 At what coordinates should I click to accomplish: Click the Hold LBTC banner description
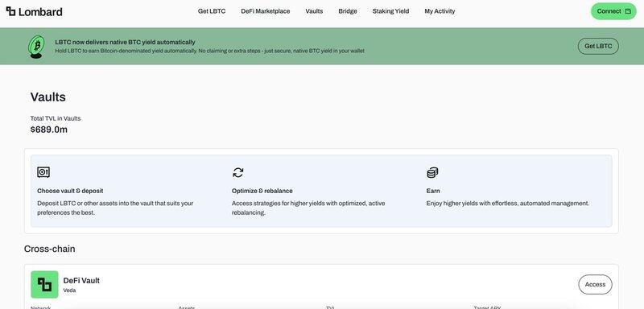[x=209, y=51]
